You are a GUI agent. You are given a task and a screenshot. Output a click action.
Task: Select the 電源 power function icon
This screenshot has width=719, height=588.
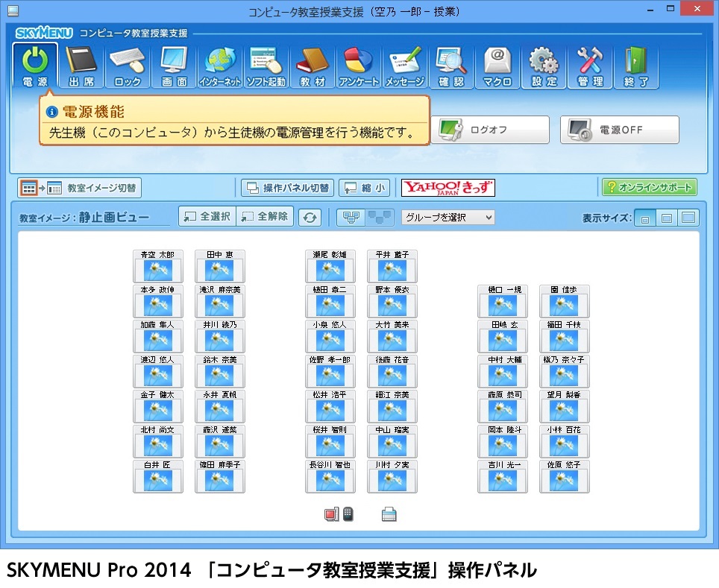pyautogui.click(x=35, y=66)
